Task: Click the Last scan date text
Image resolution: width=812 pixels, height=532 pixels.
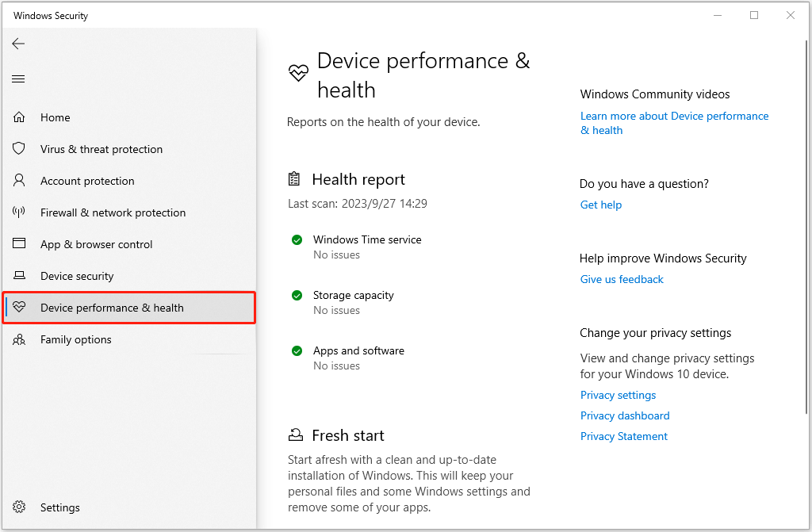Action: (358, 204)
